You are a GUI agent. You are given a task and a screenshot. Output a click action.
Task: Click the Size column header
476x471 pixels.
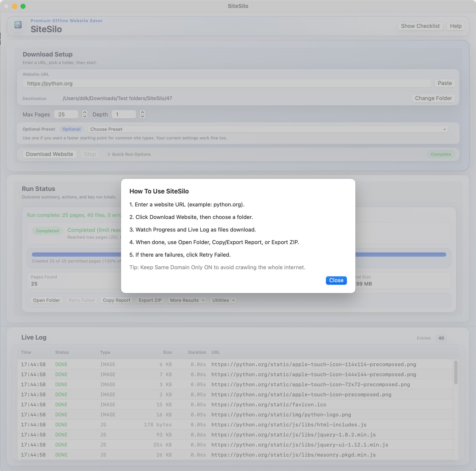click(167, 352)
